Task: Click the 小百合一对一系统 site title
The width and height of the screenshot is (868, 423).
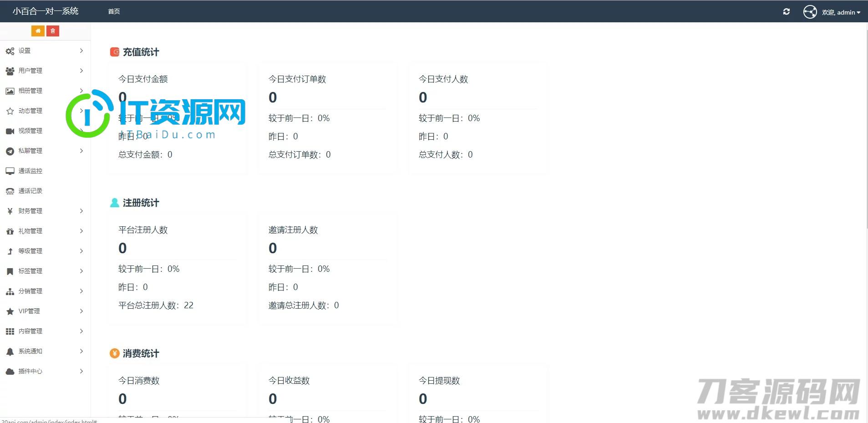Action: (x=46, y=11)
